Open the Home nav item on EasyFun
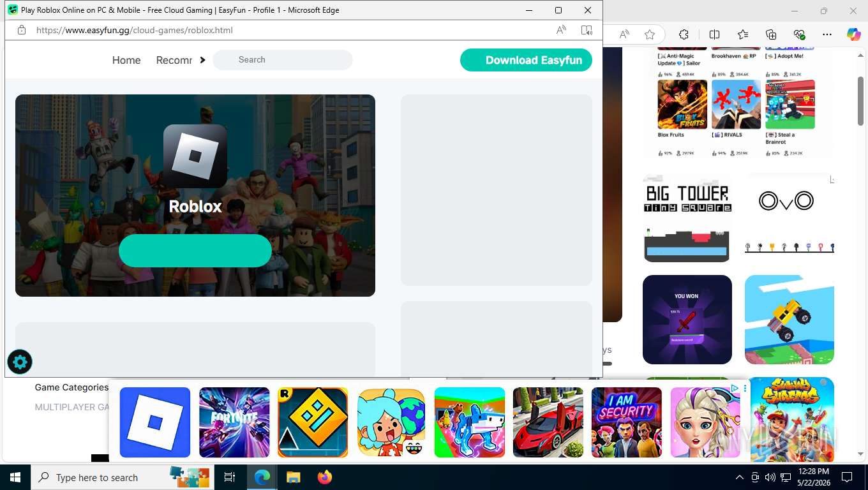Viewport: 868px width, 490px height. (126, 60)
